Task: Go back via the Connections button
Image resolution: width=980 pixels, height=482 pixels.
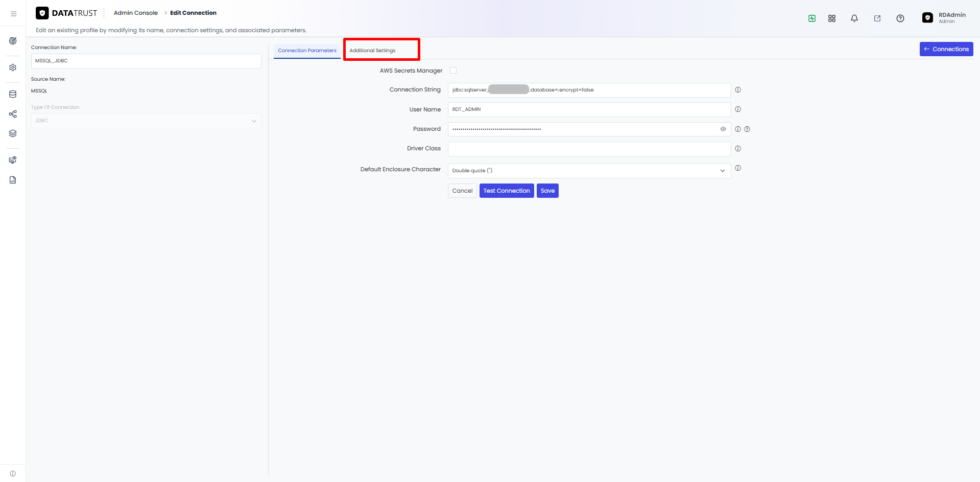Action: (946, 49)
